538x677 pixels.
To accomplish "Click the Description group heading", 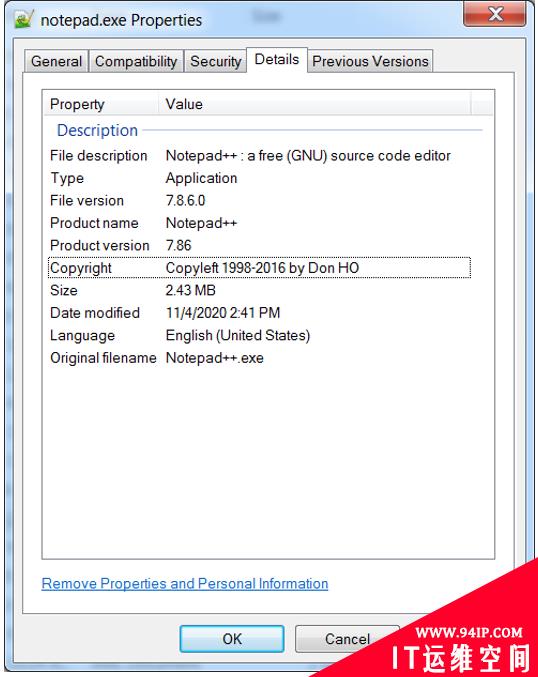I will click(x=97, y=130).
